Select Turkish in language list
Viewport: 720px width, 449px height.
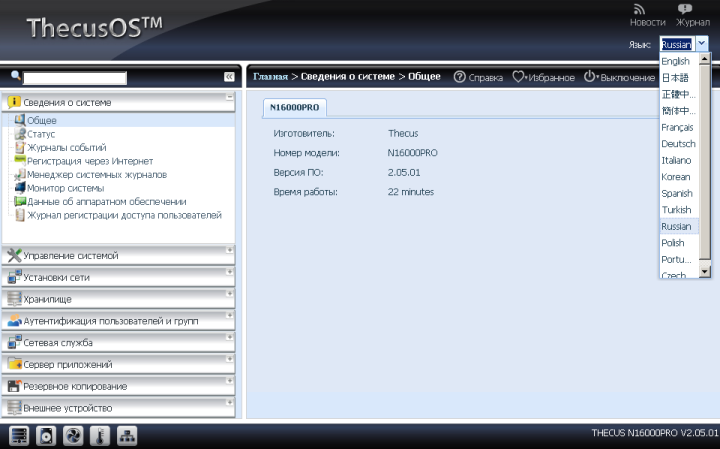pyautogui.click(x=679, y=210)
